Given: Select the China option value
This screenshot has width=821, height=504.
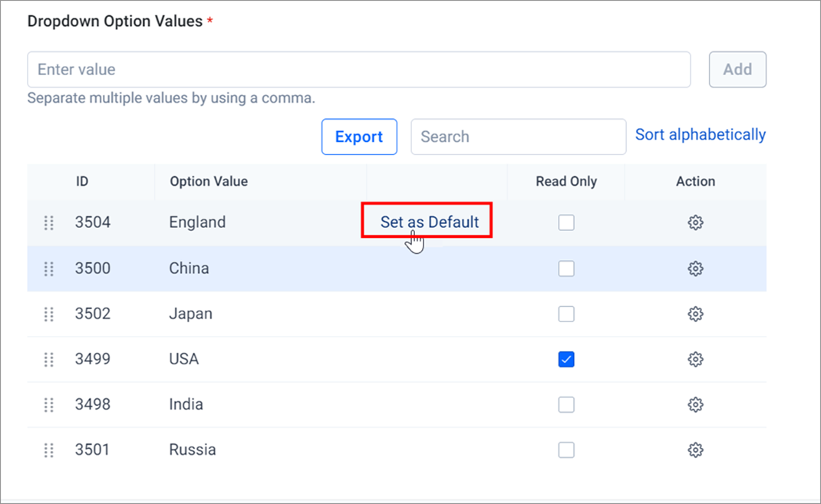Looking at the screenshot, I should coord(189,268).
